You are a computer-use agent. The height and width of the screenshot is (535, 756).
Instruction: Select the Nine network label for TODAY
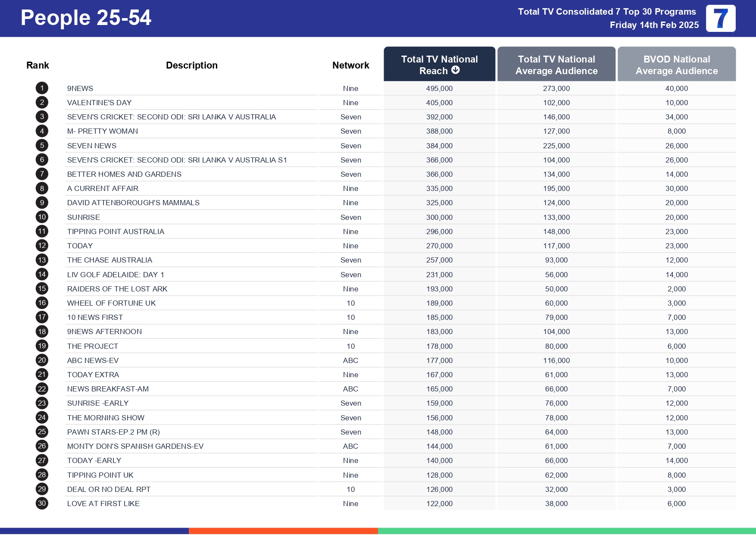[x=350, y=245]
